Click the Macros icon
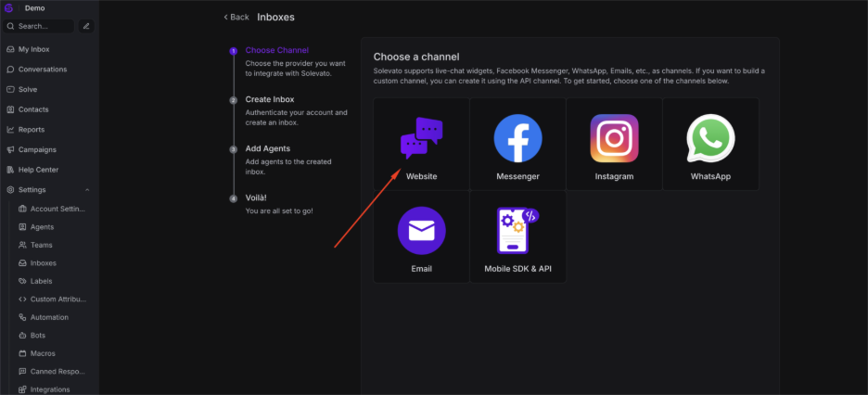The height and width of the screenshot is (395, 868). click(22, 353)
